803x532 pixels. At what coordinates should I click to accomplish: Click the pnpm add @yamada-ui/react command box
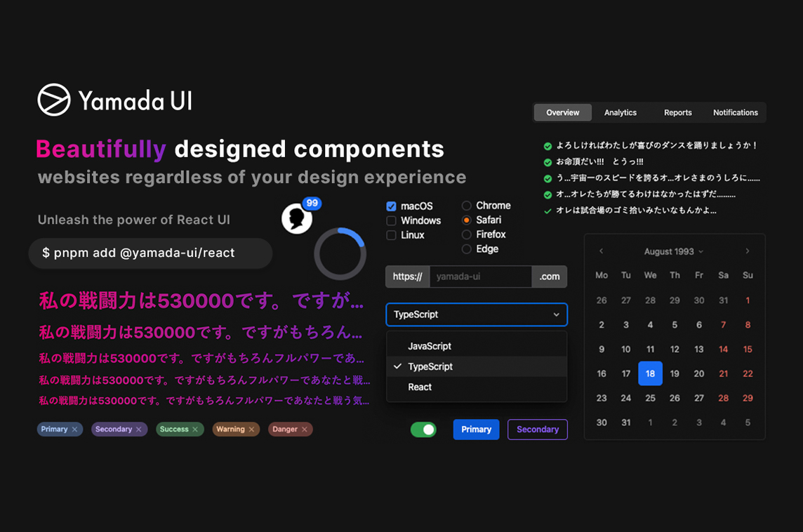click(x=150, y=253)
